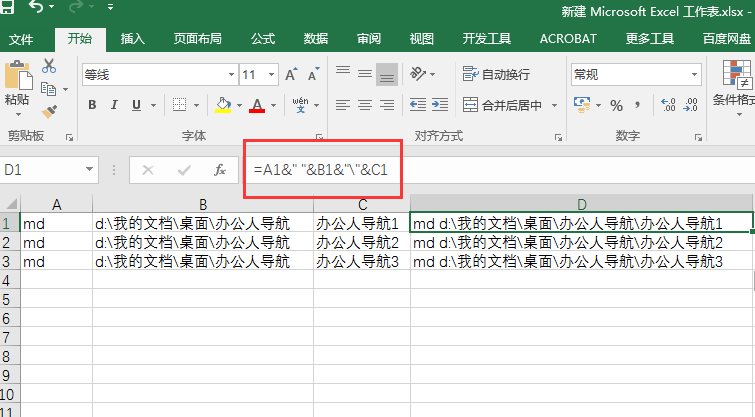Screen dimensions: 755x417
Task: Open the 数字 group dialog launcher
Action: [698, 138]
